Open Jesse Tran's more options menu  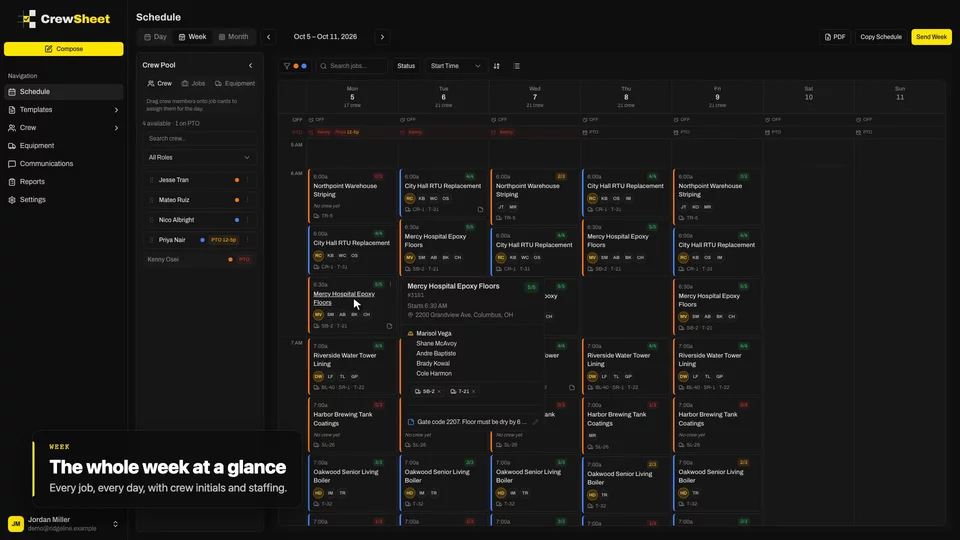pos(247,180)
